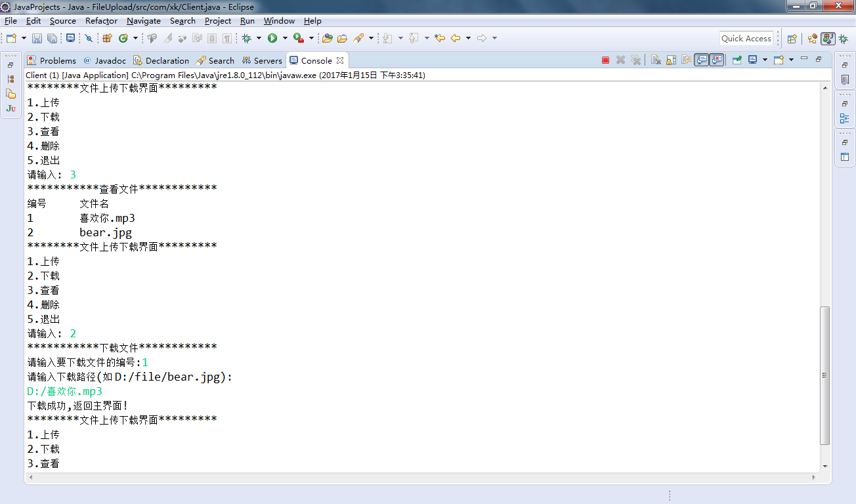Open the Navigate menu
Viewport: 856px width, 504px height.
point(144,21)
